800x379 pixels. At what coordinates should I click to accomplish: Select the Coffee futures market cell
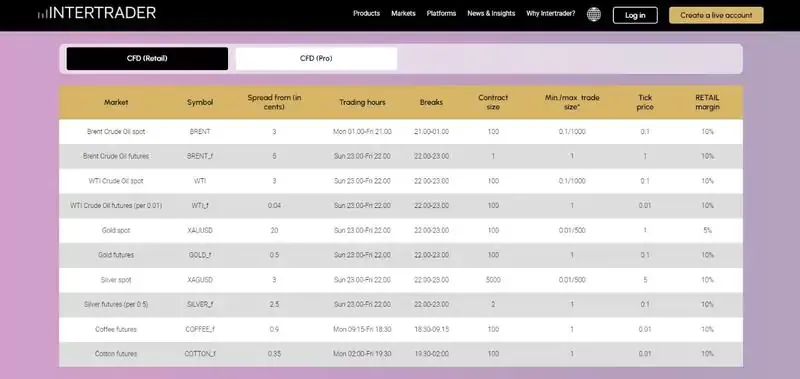pos(116,330)
